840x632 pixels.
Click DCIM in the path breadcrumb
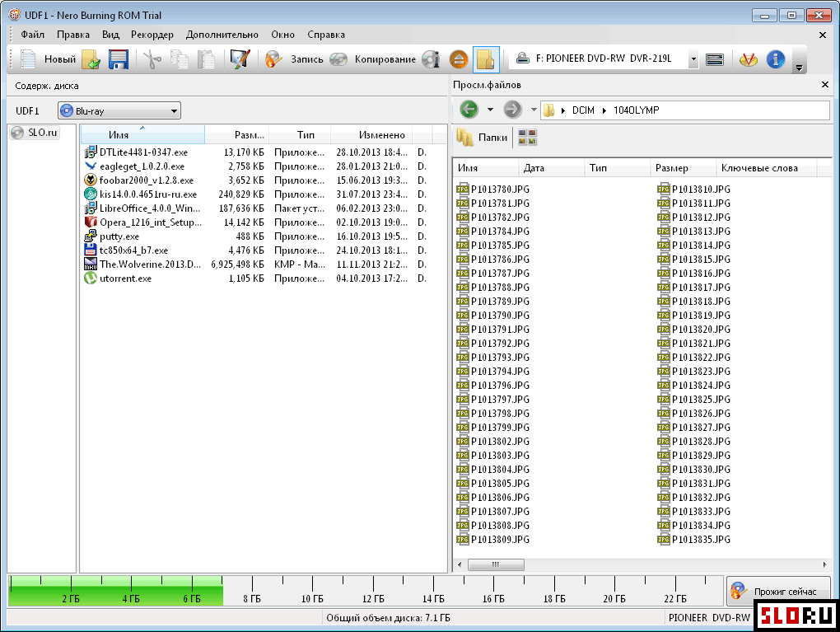[583, 110]
